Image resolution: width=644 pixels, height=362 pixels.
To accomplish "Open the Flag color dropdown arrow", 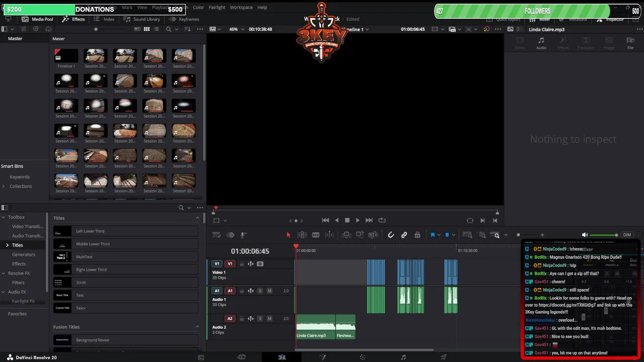I will 439,235.
